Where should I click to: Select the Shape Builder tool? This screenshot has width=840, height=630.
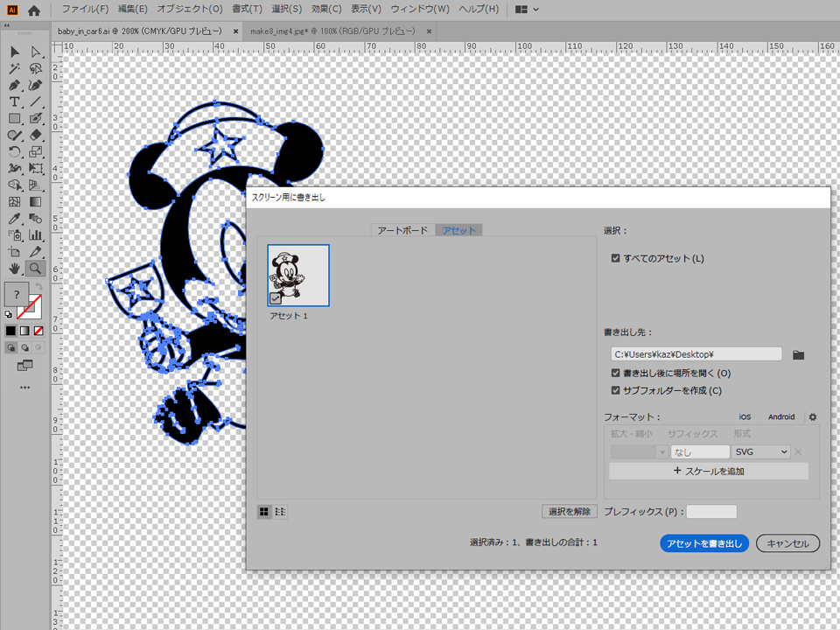(15, 185)
